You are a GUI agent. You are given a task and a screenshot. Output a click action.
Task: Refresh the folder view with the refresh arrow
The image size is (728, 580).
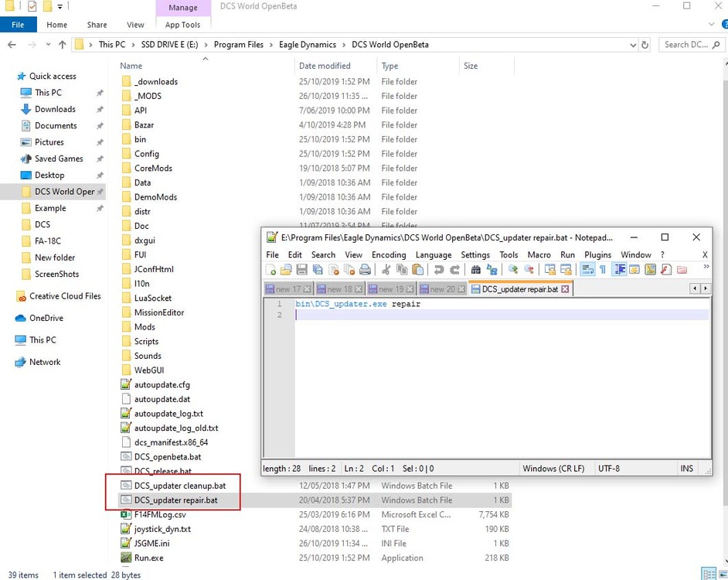point(646,44)
